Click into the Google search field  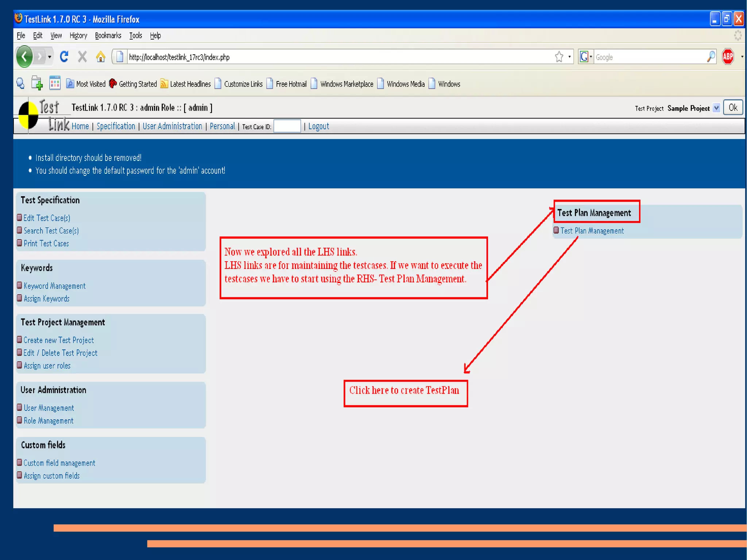[x=650, y=57]
